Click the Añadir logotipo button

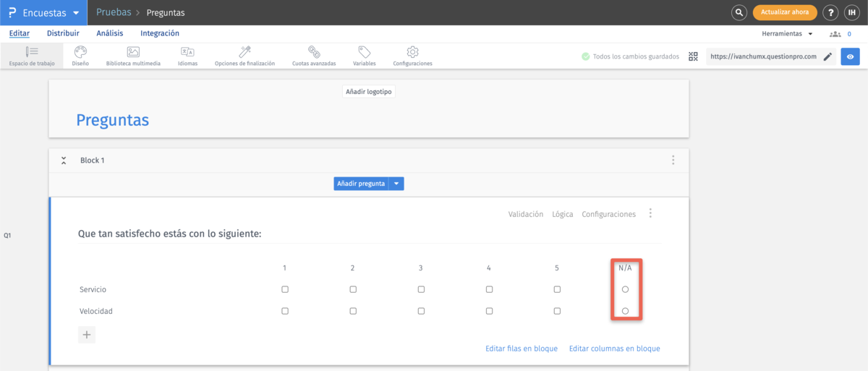point(369,92)
